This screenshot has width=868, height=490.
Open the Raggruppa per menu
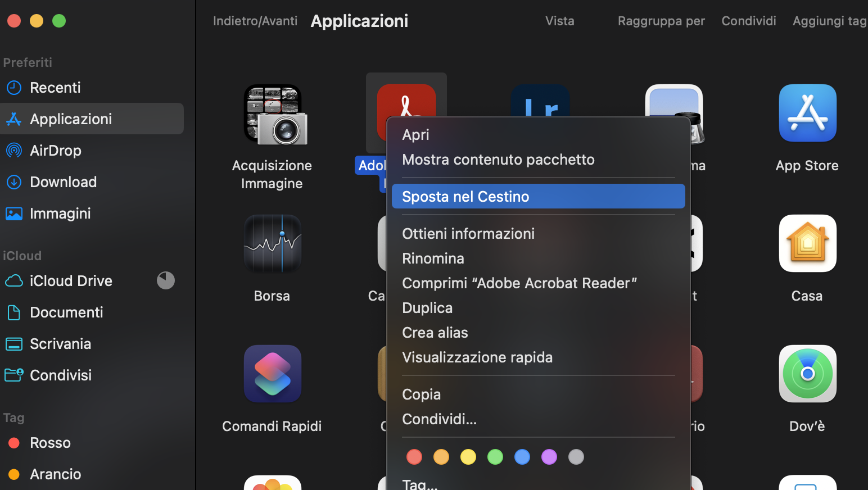click(661, 21)
